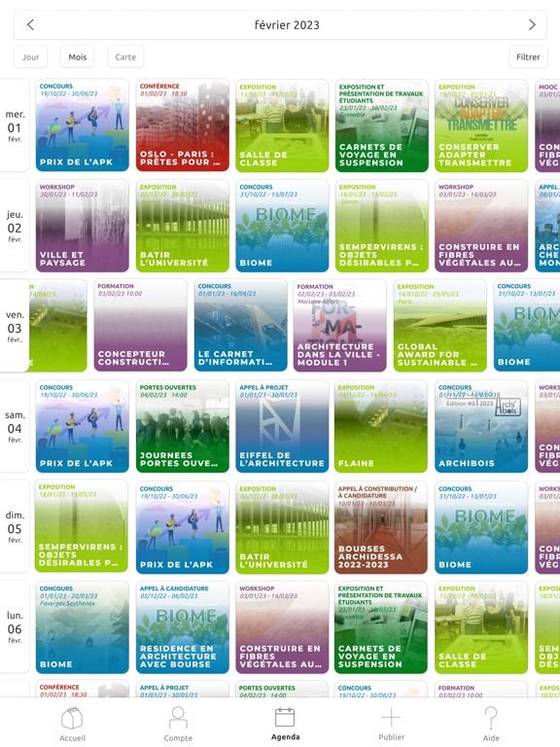Click the février 2023 month title
This screenshot has width=560, height=747.
pyautogui.click(x=287, y=24)
